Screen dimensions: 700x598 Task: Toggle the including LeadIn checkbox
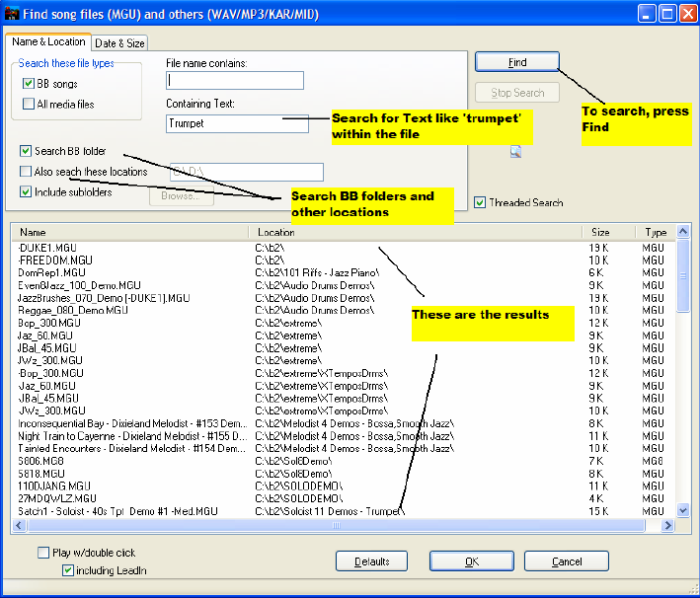[68, 570]
